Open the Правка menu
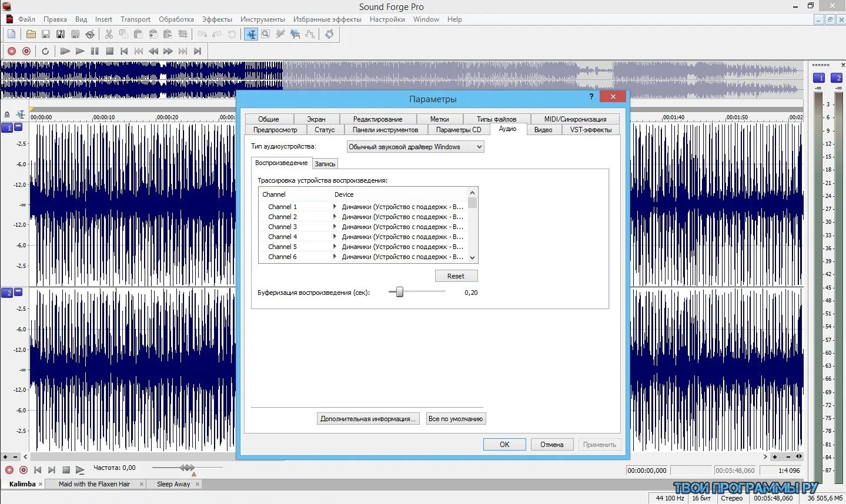Viewport: 846px width, 504px height. 55,19
